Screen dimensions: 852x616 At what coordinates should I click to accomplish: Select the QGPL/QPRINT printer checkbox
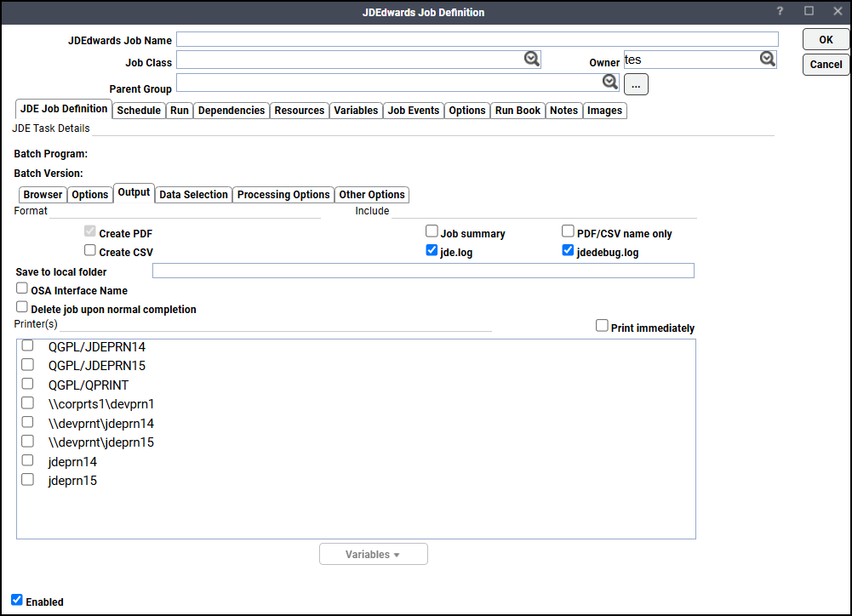[x=28, y=384]
